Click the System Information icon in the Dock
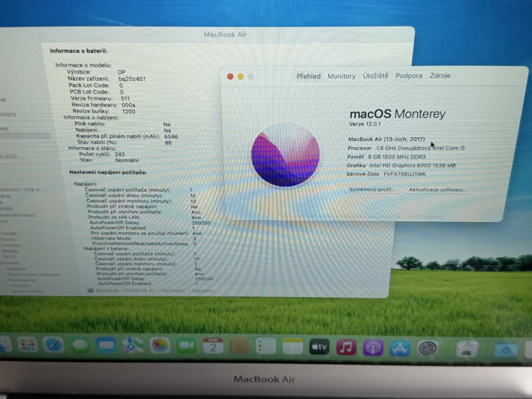The image size is (532, 399). point(467,349)
